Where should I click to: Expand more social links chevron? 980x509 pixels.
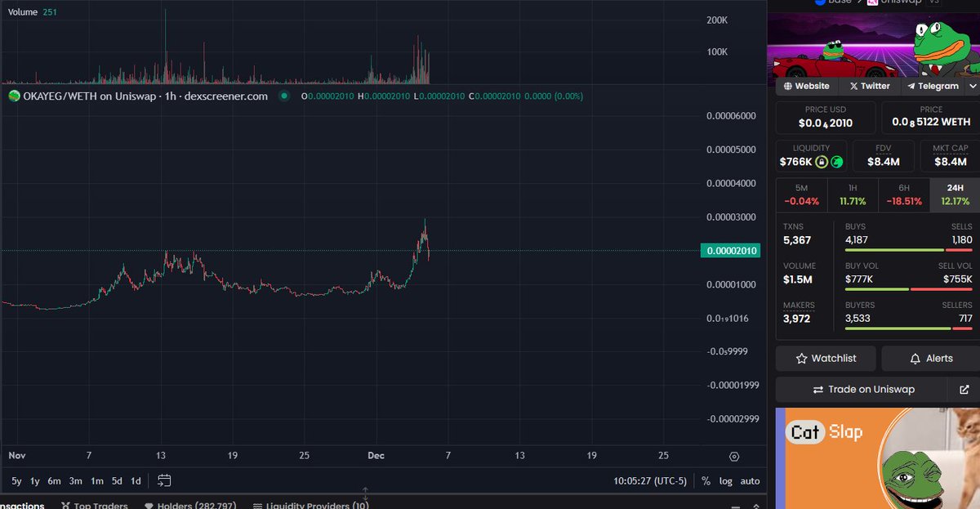pyautogui.click(x=973, y=86)
